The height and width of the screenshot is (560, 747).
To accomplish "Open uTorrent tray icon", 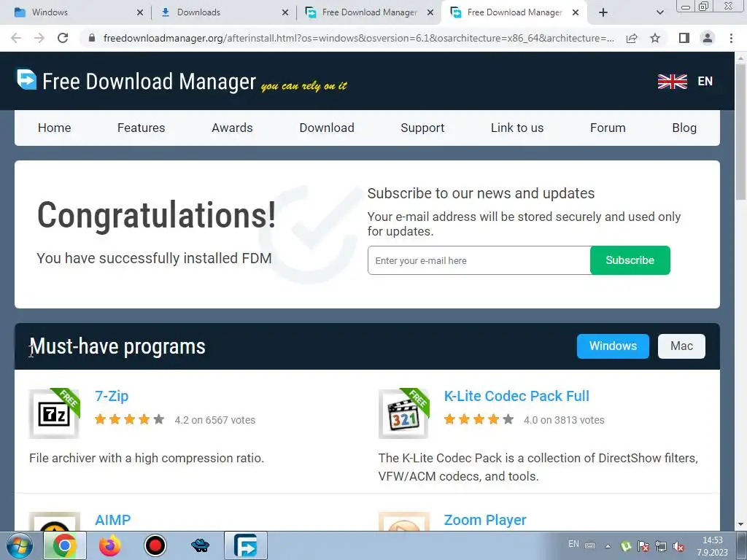I will [626, 546].
